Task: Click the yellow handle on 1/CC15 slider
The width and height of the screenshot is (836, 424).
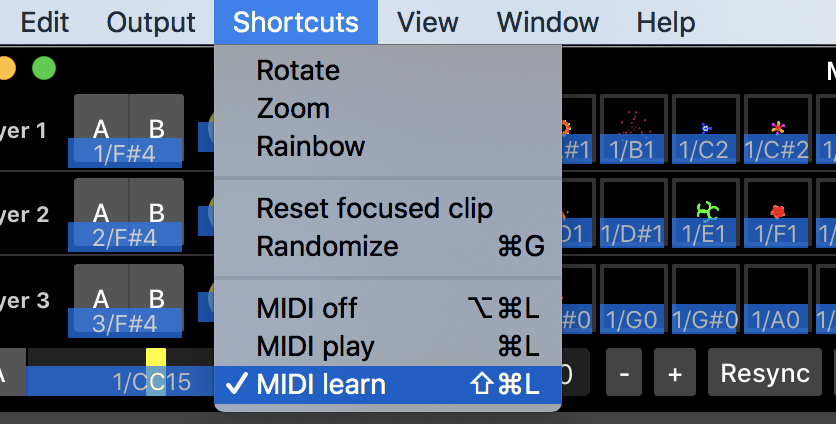Action: 156,358
